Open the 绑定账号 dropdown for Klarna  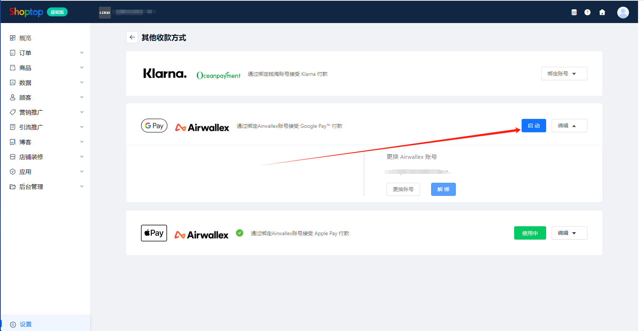pyautogui.click(x=564, y=74)
